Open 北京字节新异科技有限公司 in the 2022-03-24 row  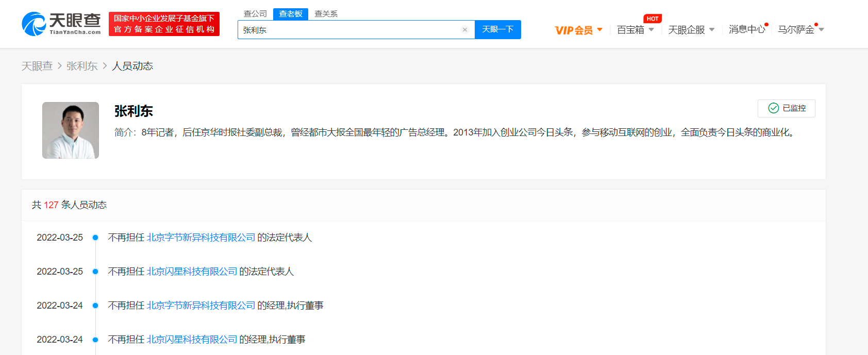tap(201, 306)
